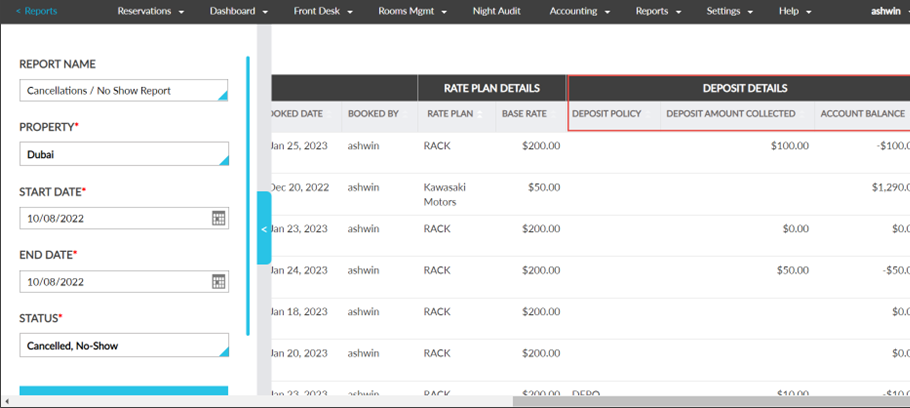The image size is (910, 408).
Task: Select the Jan 20, 2023 booked date cell
Action: [299, 353]
